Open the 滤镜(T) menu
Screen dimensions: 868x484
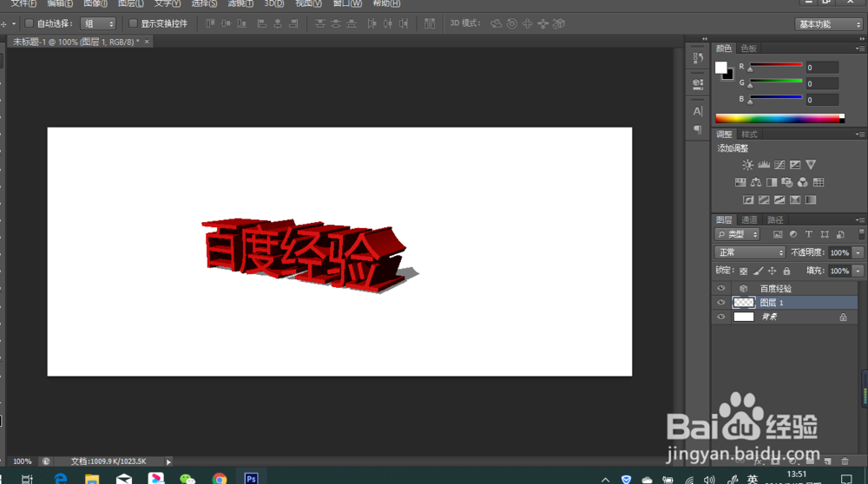(x=240, y=3)
